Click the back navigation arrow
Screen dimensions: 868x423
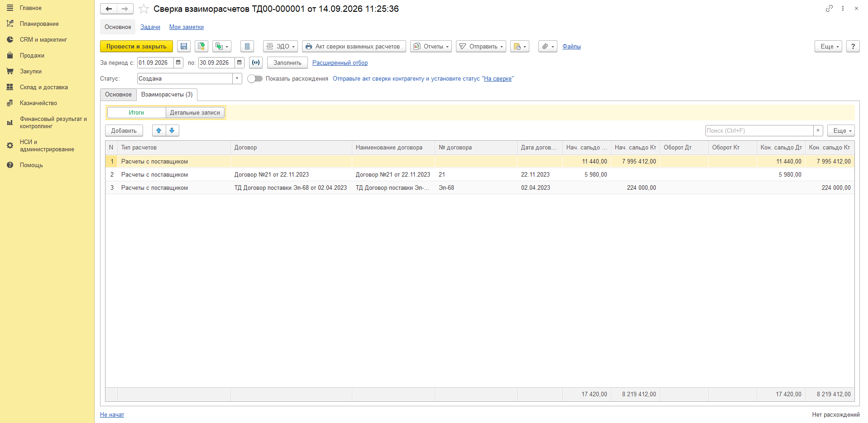(109, 9)
